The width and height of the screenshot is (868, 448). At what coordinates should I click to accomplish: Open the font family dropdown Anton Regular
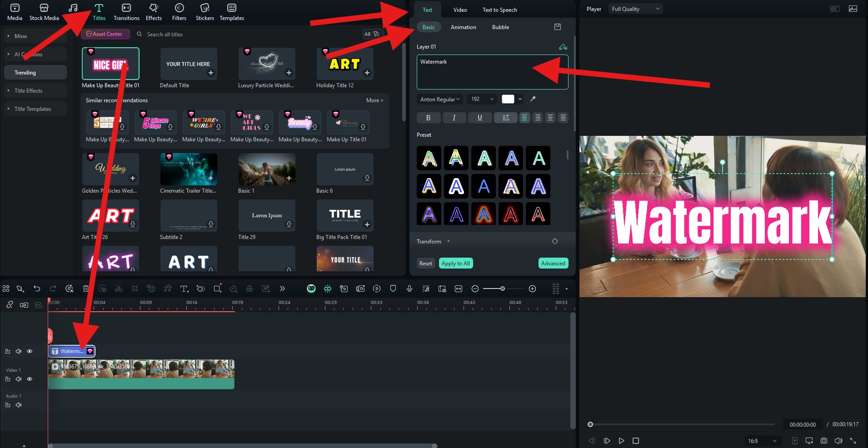click(x=439, y=99)
